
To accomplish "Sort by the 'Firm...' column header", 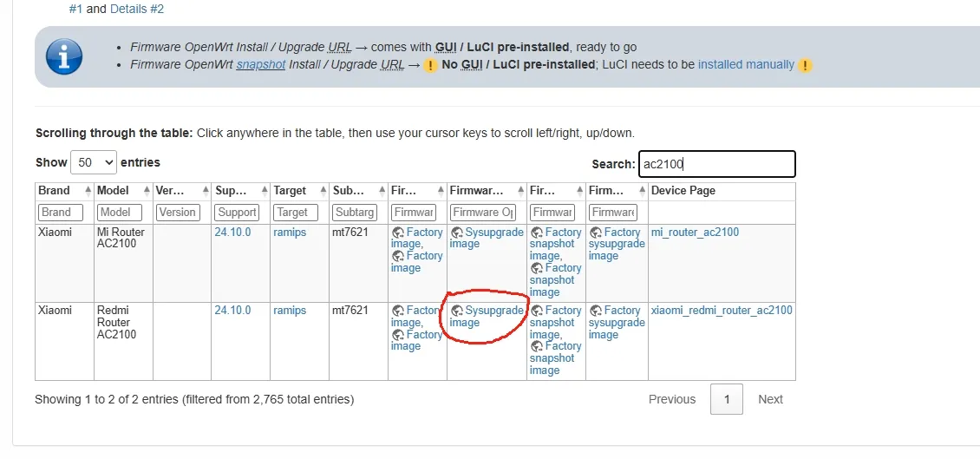I will tap(617, 191).
